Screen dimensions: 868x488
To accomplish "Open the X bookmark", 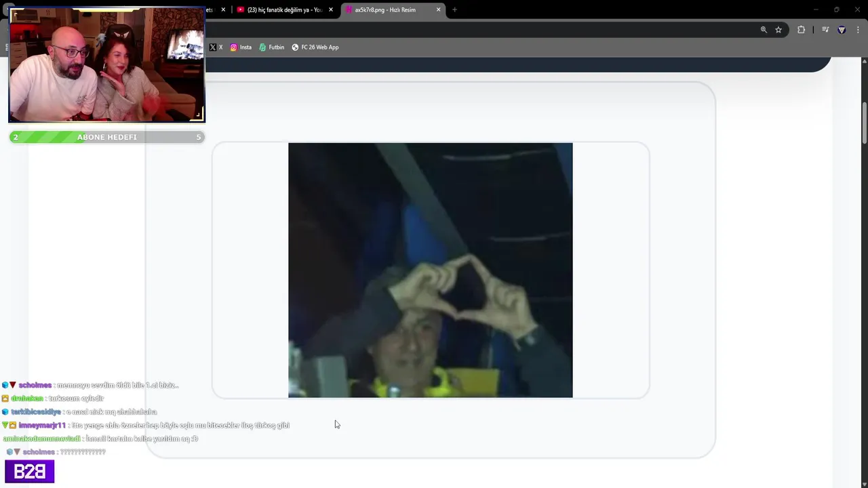I will tap(216, 47).
